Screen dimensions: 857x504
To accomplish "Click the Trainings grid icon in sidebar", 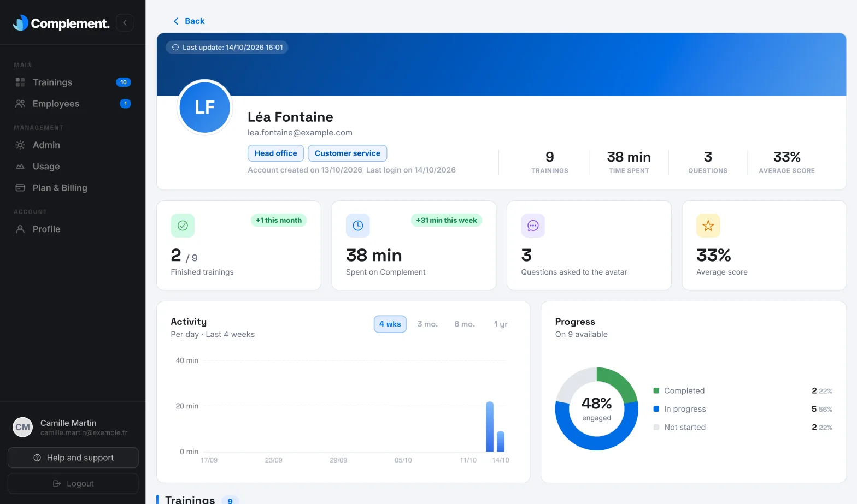I will (x=20, y=82).
